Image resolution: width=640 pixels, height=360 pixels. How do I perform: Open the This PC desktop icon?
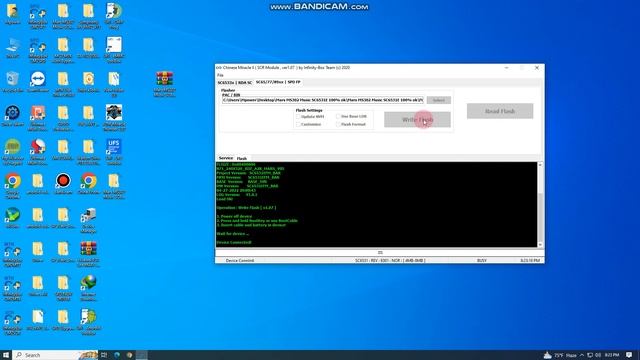(13, 48)
